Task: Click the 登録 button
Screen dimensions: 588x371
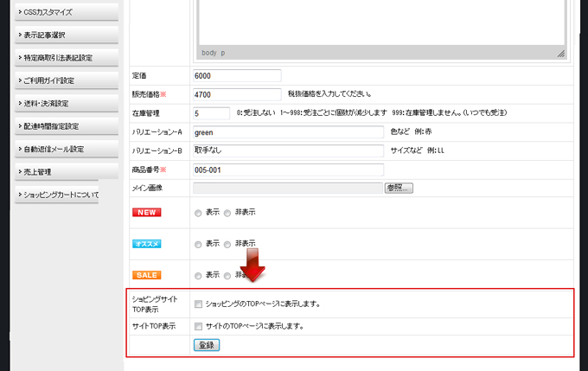Action: (x=207, y=344)
